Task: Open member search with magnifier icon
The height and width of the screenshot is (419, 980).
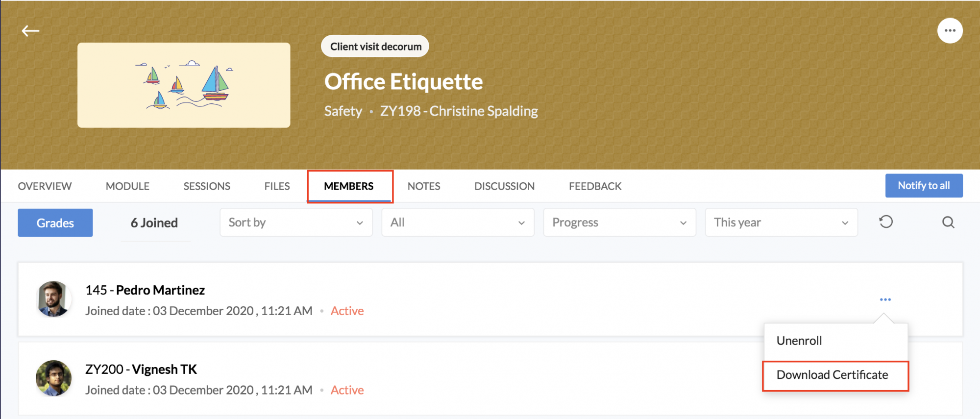Action: click(948, 222)
